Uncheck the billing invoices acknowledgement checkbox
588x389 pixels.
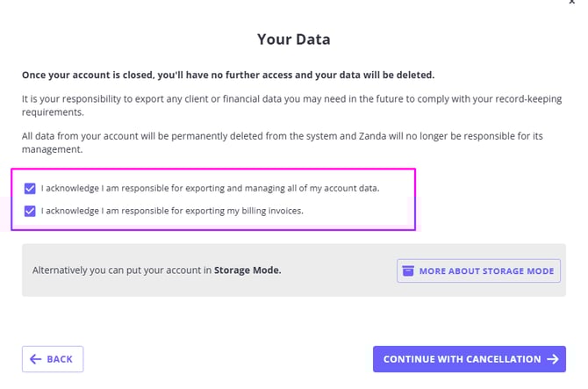(x=31, y=211)
